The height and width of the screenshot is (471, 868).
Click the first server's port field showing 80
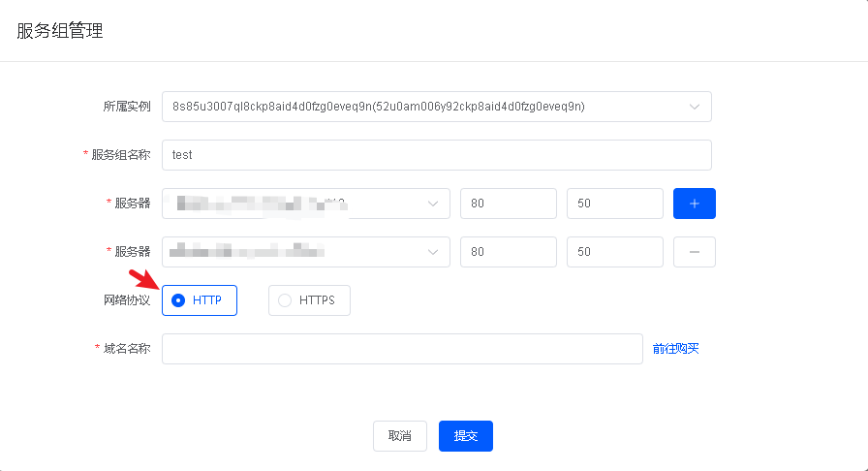(x=508, y=204)
